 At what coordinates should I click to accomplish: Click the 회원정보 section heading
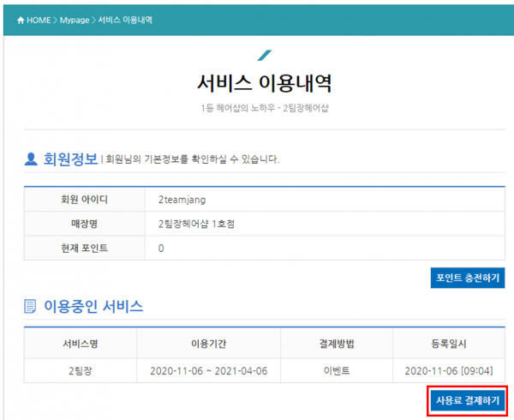tap(70, 159)
